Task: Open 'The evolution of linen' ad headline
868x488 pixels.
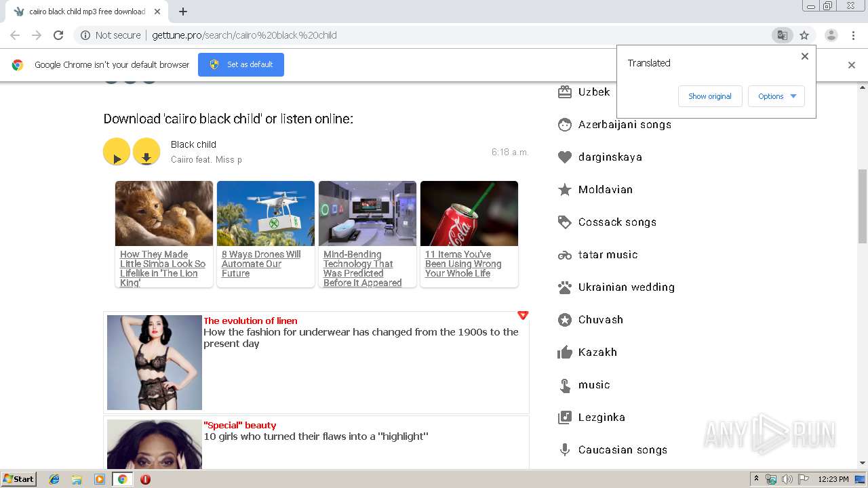Action: point(250,321)
